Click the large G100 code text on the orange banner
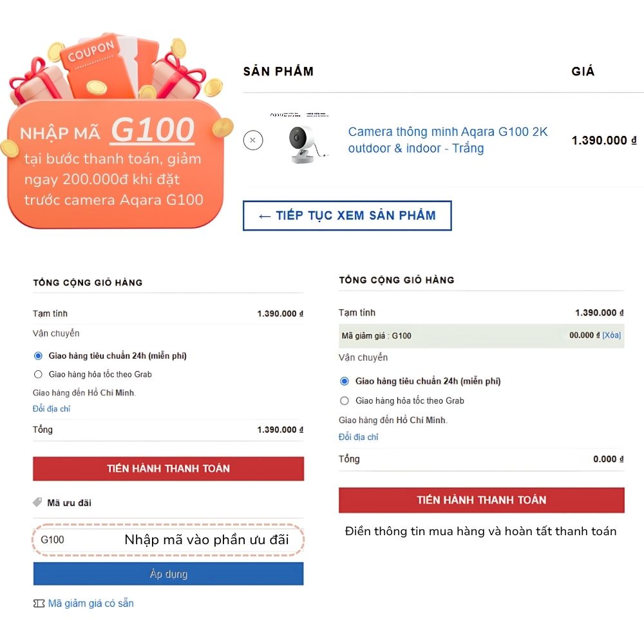This screenshot has height=644, width=644. [152, 130]
